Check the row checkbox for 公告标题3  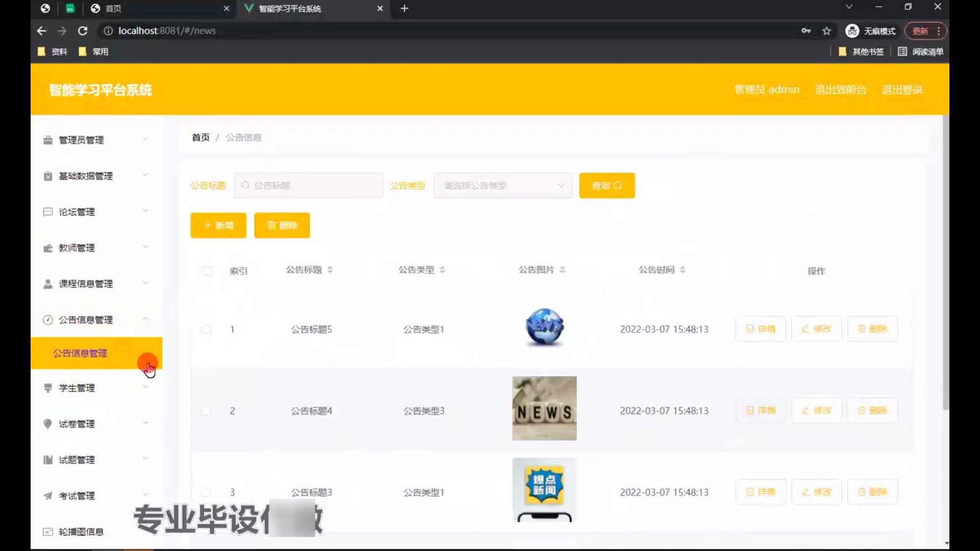[x=206, y=492]
